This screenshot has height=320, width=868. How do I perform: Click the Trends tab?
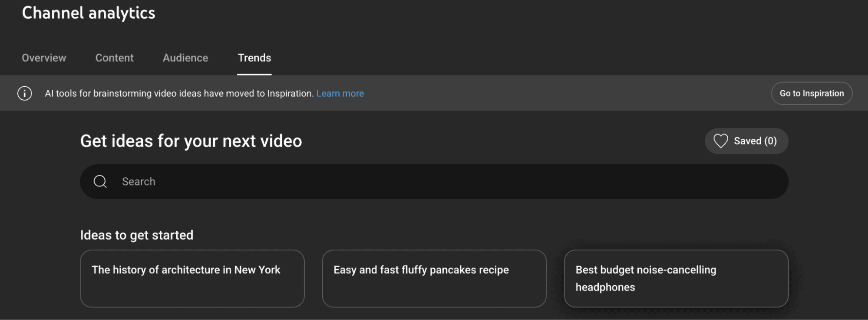(x=254, y=58)
